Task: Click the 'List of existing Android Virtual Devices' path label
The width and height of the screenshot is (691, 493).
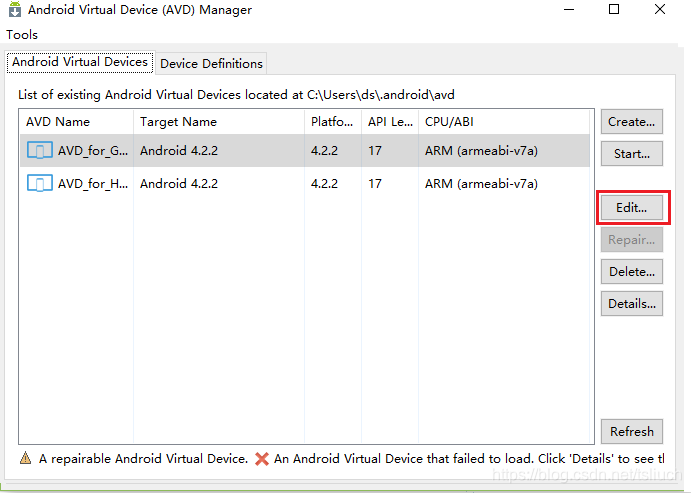Action: [236, 95]
